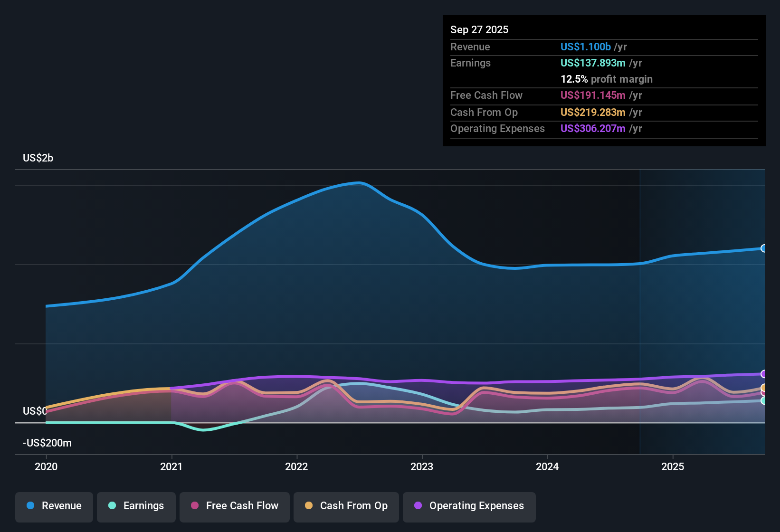Select the Operating Expenses endpoint marker

[x=764, y=374]
